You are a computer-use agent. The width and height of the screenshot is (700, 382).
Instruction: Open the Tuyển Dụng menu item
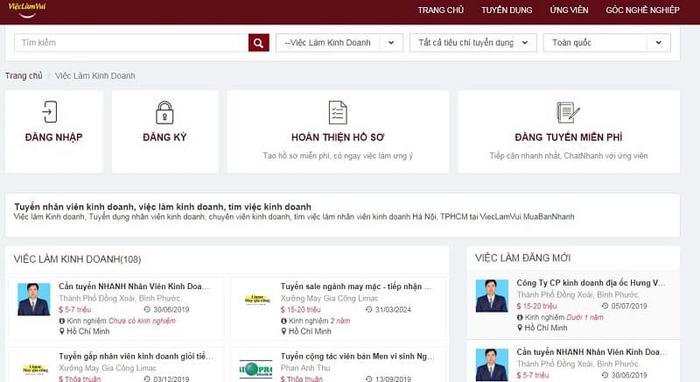tap(507, 10)
